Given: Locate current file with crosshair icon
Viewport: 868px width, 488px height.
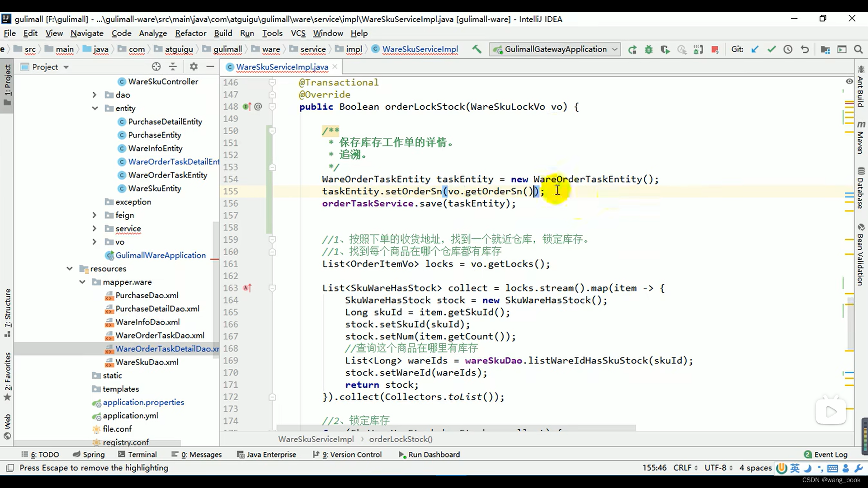Looking at the screenshot, I should click(156, 67).
